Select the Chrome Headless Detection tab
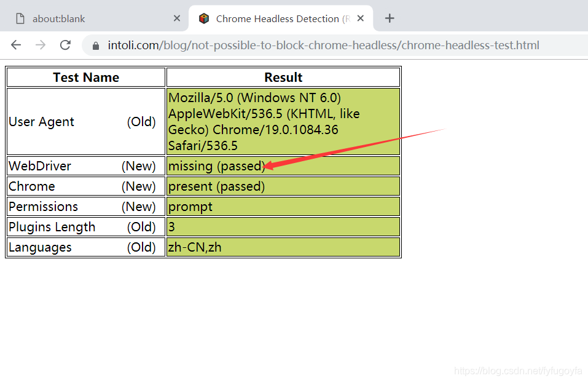The width and height of the screenshot is (588, 382). pos(281,18)
